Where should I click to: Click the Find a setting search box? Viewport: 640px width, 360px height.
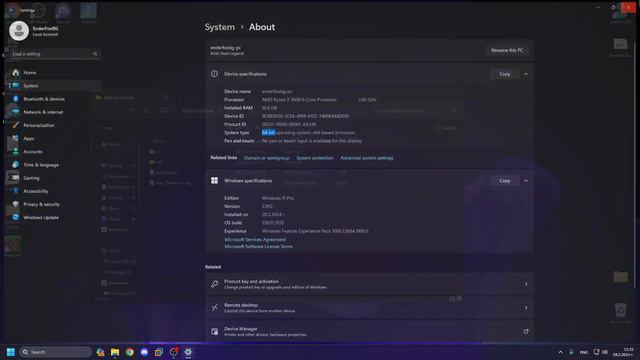click(x=54, y=54)
